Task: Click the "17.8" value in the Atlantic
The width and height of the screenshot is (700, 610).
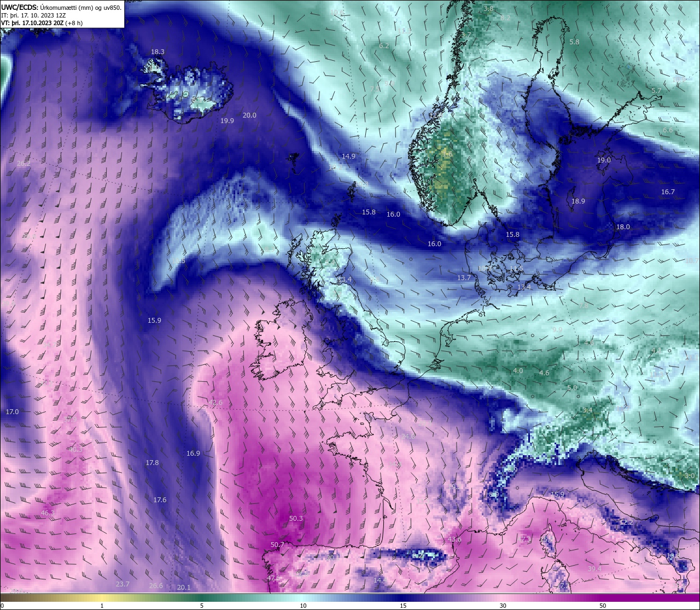Action: pos(152,463)
